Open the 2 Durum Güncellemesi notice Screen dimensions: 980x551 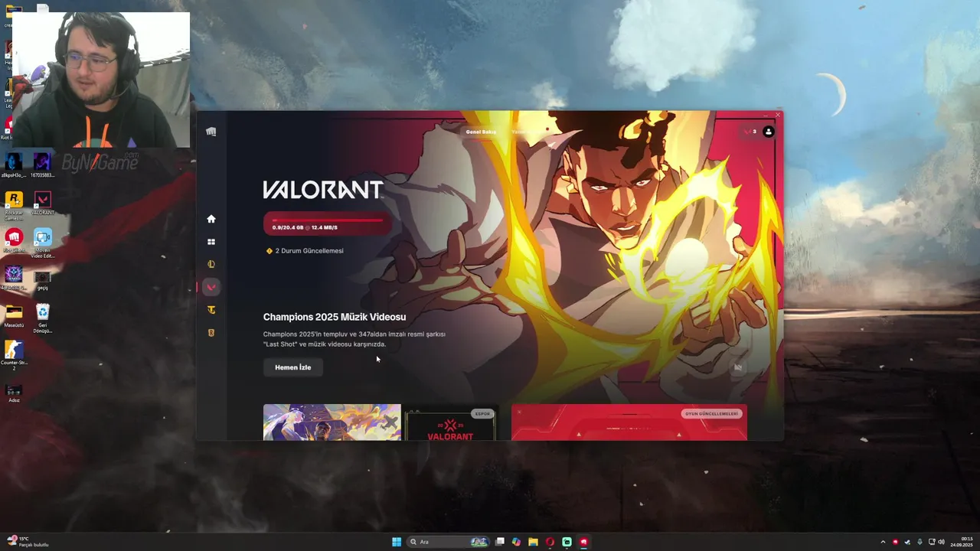point(305,251)
